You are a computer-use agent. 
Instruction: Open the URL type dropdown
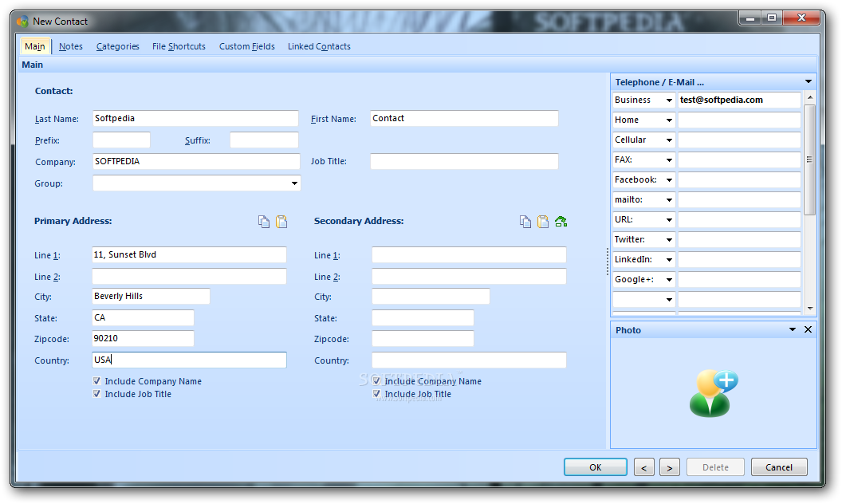point(669,219)
